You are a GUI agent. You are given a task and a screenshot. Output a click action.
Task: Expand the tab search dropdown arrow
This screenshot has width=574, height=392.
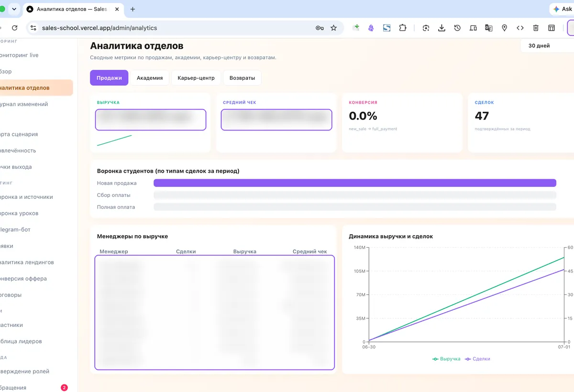[x=15, y=9]
